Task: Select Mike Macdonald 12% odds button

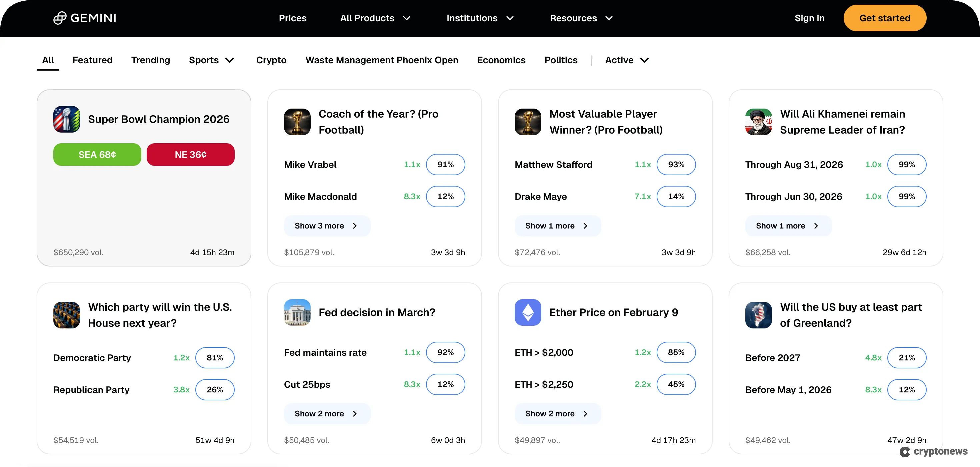Action: tap(445, 197)
